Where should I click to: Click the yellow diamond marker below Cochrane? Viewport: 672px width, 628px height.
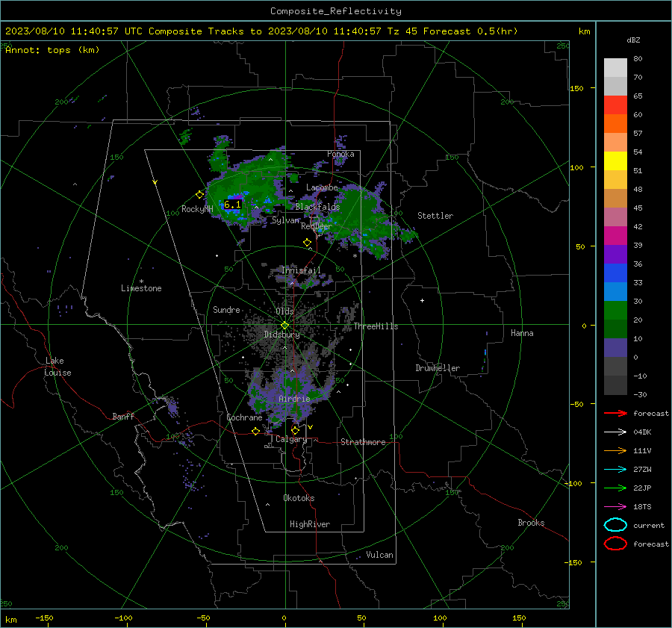pyautogui.click(x=256, y=431)
